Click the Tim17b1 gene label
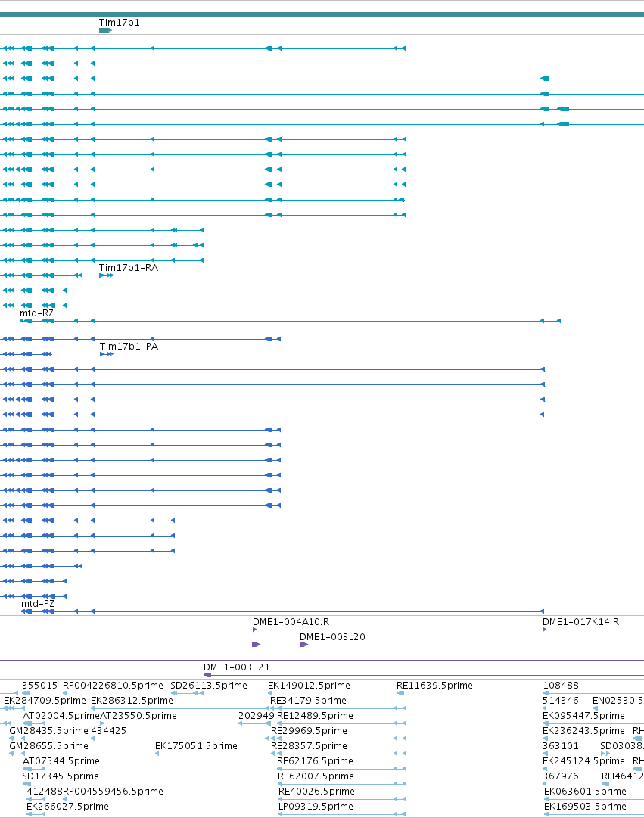This screenshot has width=644, height=818. coord(119,23)
